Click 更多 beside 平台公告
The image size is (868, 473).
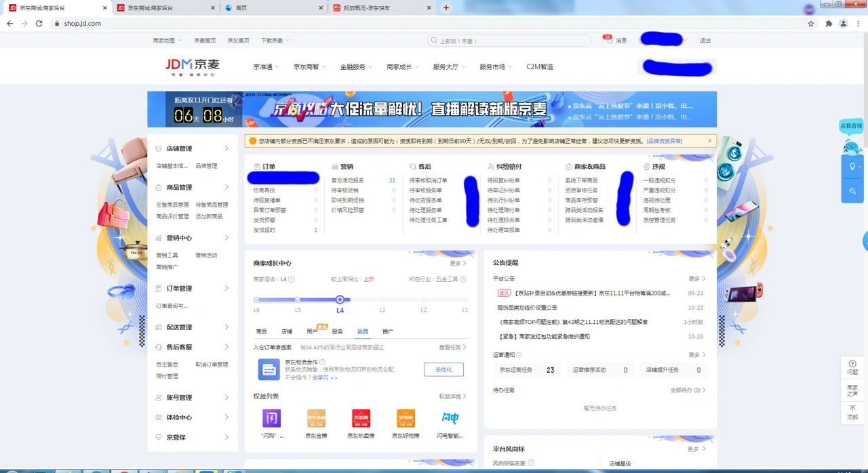click(697, 279)
